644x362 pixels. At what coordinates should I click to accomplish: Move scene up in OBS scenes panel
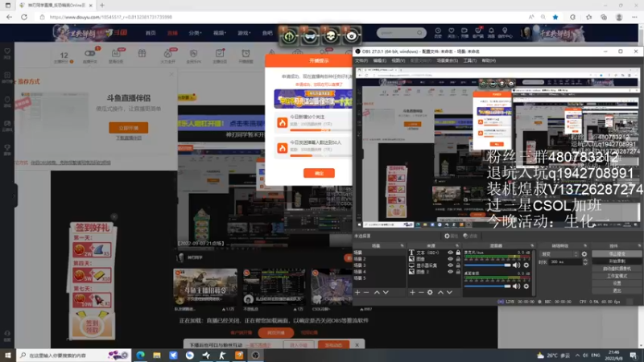click(377, 292)
